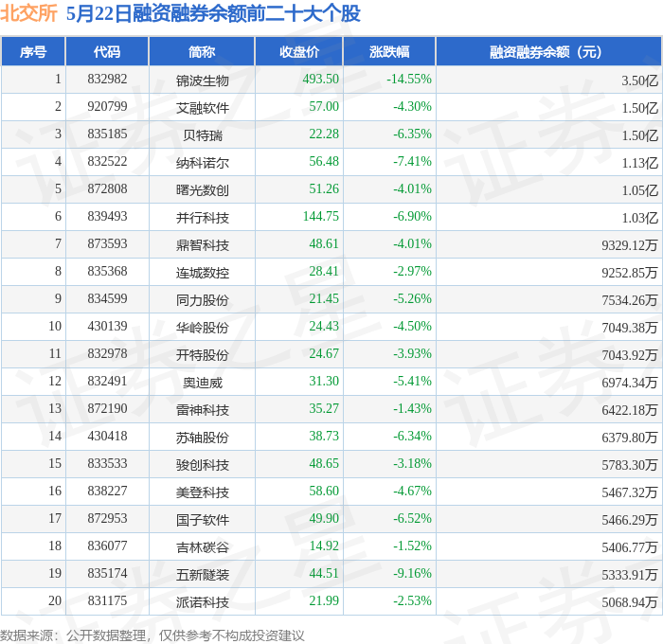Select stock code 832982
This screenshot has width=663, height=644.
pyautogui.click(x=107, y=79)
